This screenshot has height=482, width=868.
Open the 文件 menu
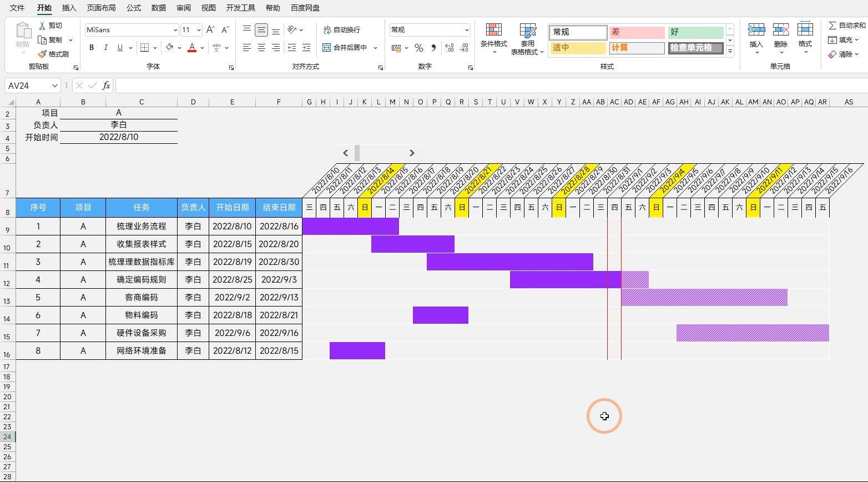pos(17,8)
